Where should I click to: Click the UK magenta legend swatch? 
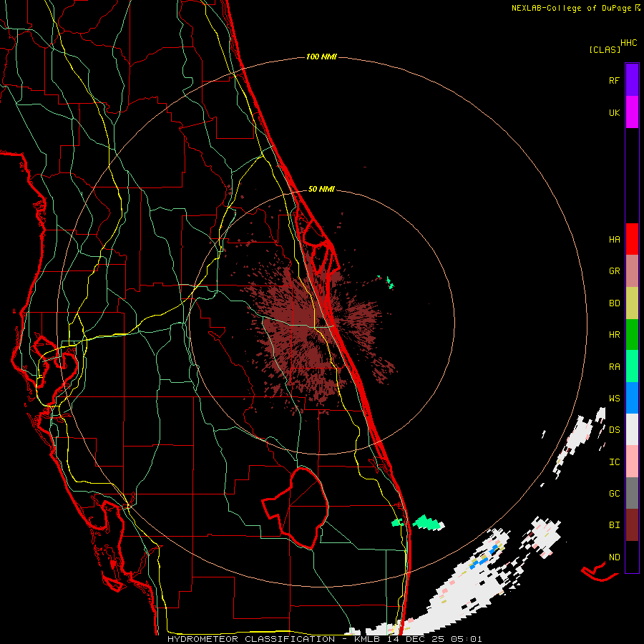coord(632,112)
